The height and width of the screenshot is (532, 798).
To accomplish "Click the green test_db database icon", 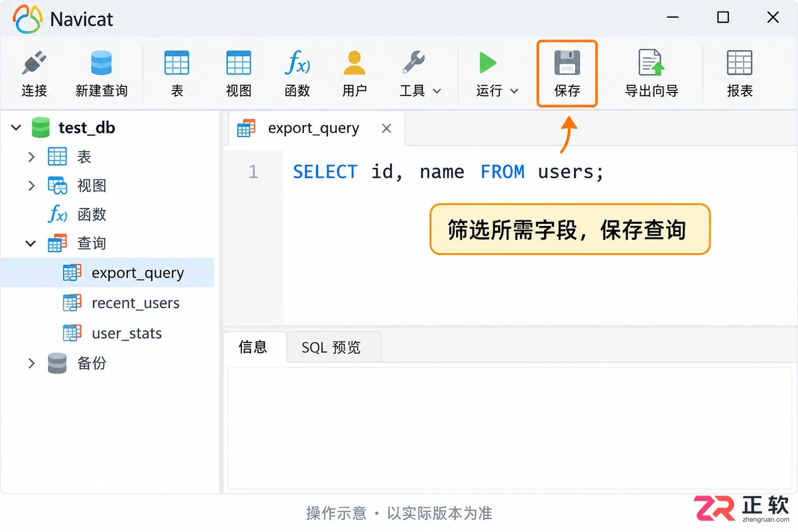I will point(40,127).
